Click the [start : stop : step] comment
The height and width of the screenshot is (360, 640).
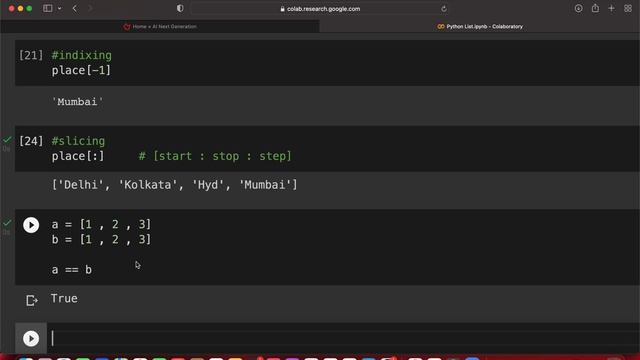215,156
